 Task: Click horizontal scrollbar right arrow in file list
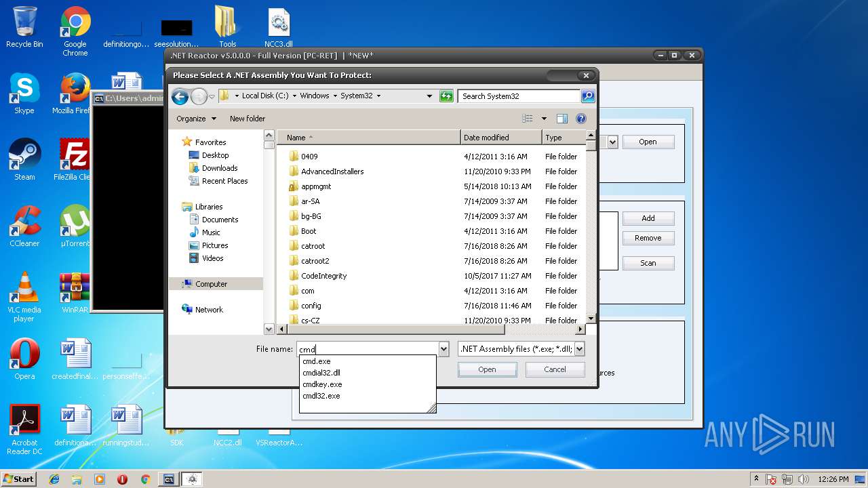coord(580,329)
